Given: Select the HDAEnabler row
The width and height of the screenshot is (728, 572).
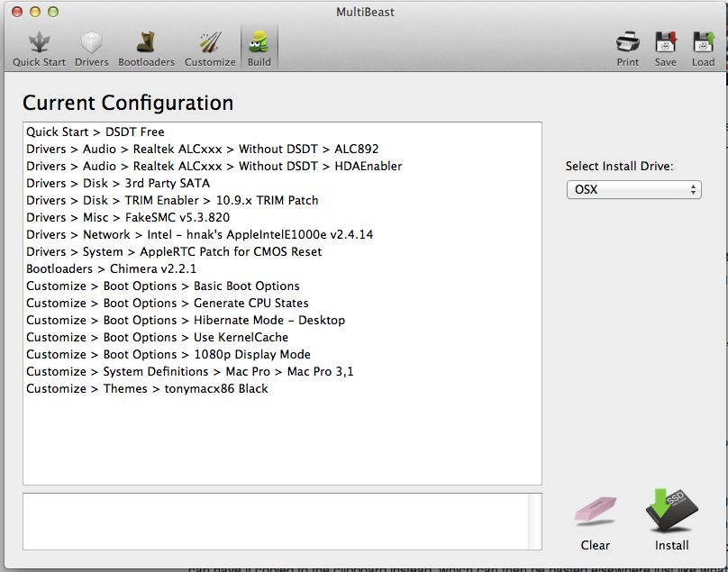Looking at the screenshot, I should pyautogui.click(x=282, y=167).
